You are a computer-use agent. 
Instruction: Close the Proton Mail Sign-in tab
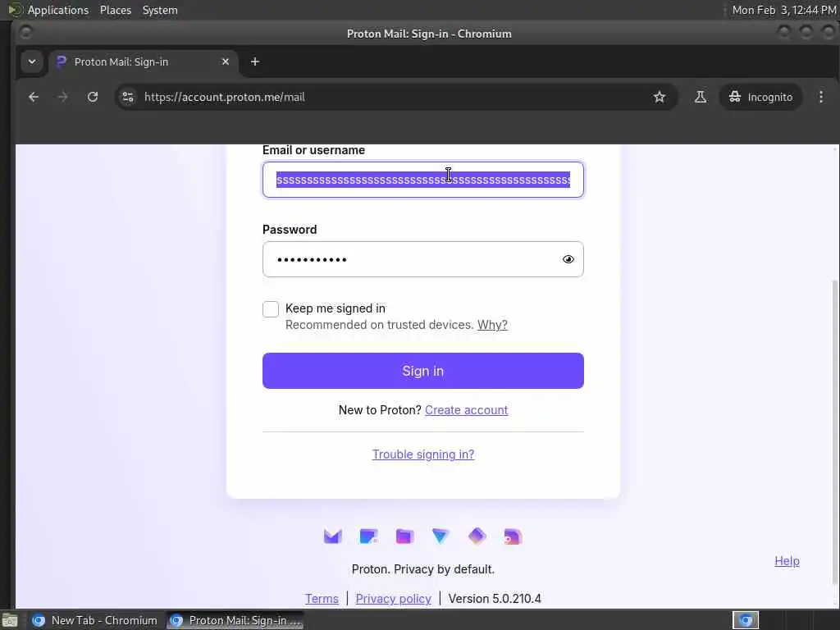226,62
